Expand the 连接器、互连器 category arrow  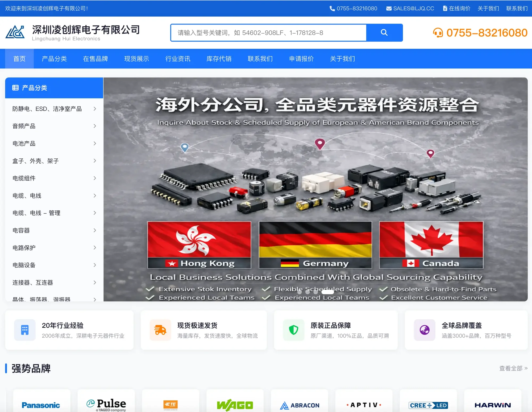pyautogui.click(x=95, y=282)
